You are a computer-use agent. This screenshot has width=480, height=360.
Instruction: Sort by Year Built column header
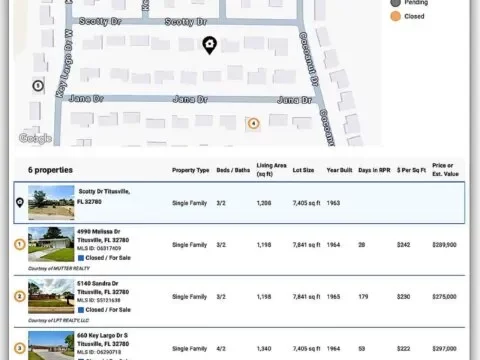click(339, 170)
